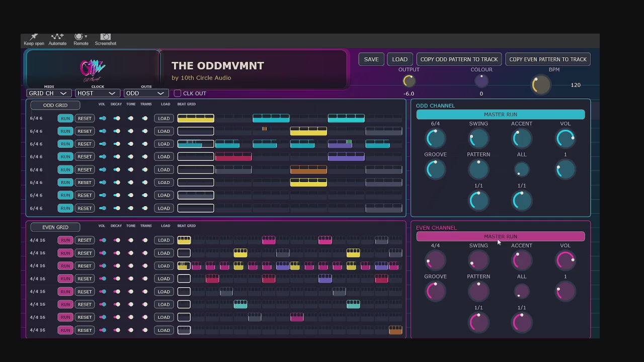
Task: Reset the second ODD GRID row
Action: coord(85,131)
